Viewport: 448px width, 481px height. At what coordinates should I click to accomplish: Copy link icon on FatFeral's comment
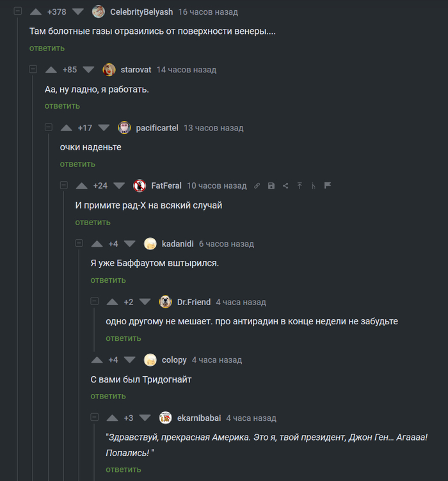coord(257,185)
